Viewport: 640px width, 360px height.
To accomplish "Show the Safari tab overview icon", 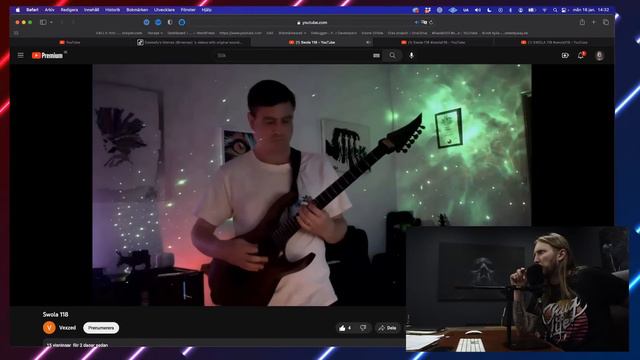I will coord(606,22).
